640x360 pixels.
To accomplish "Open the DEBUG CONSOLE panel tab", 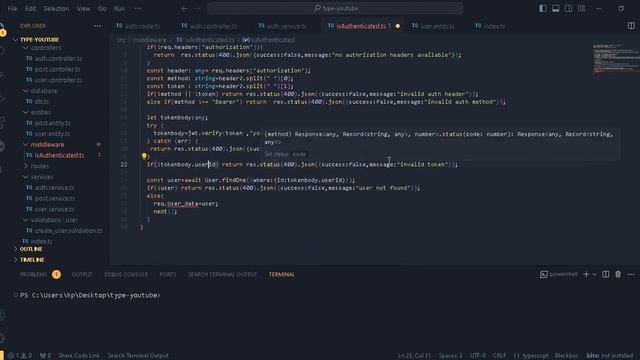I will 126,274.
